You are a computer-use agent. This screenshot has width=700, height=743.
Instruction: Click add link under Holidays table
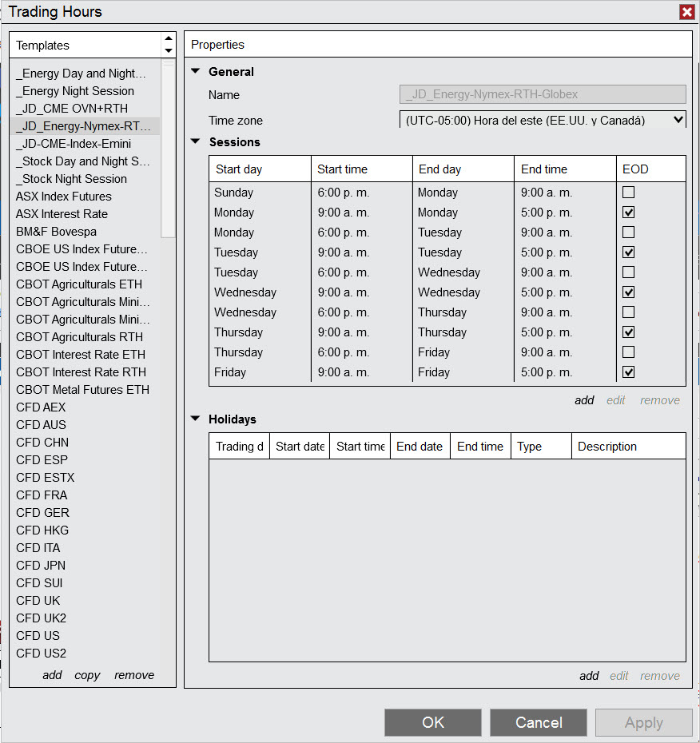[x=589, y=676]
